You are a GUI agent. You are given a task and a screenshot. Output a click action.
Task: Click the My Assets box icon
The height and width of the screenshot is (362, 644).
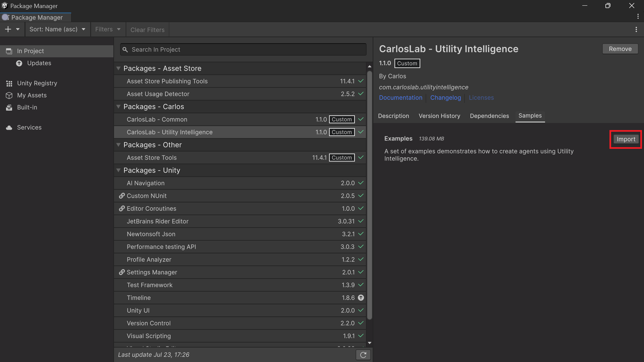click(9, 95)
